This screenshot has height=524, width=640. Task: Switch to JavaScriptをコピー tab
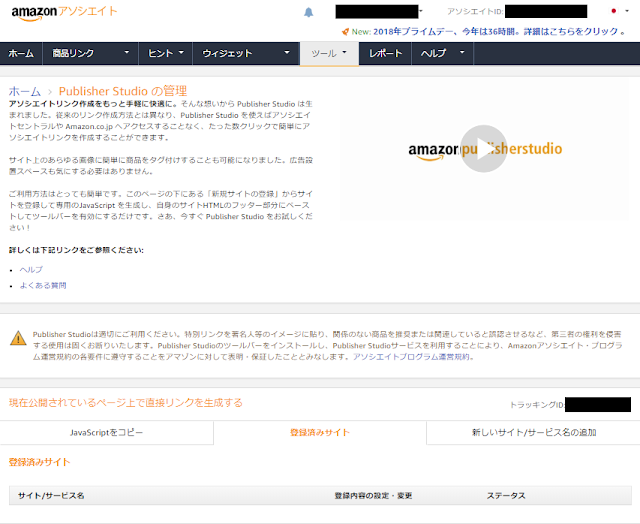coord(107,433)
